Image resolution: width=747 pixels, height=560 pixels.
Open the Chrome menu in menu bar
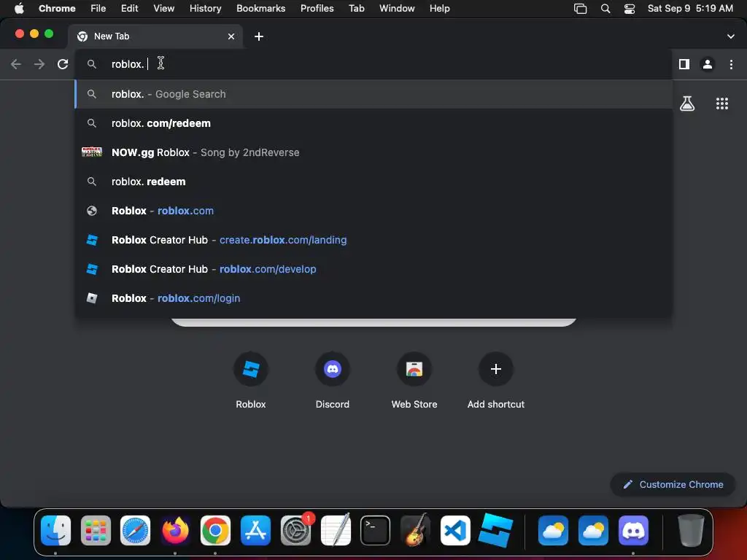pyautogui.click(x=57, y=9)
